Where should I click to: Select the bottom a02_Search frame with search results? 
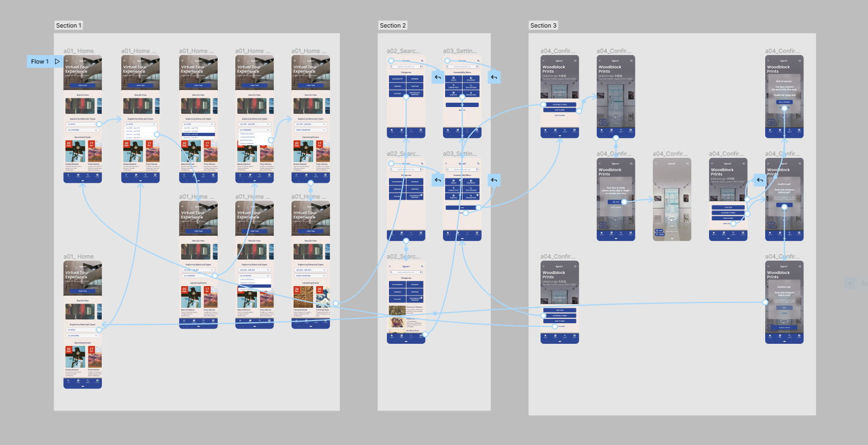click(406, 302)
